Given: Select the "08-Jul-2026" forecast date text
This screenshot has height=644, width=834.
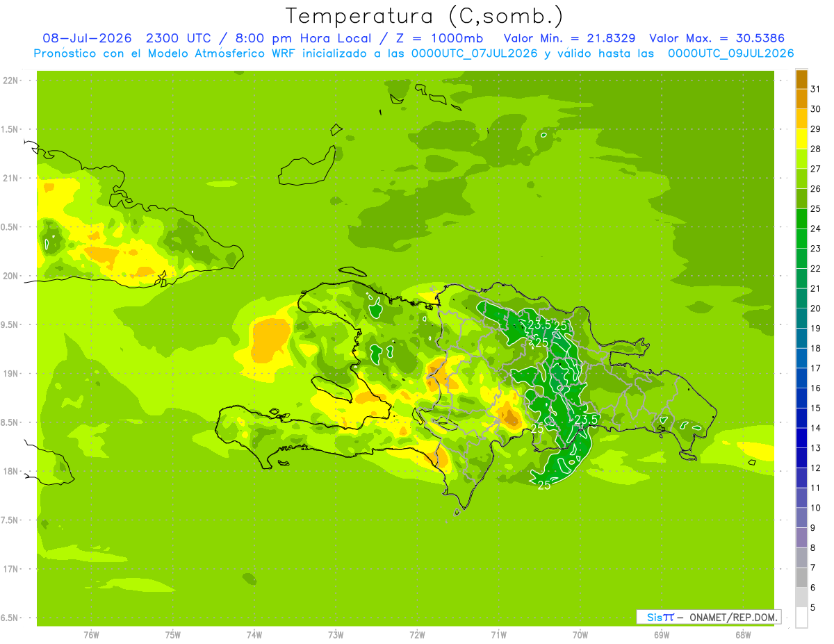Looking at the screenshot, I should point(88,38).
